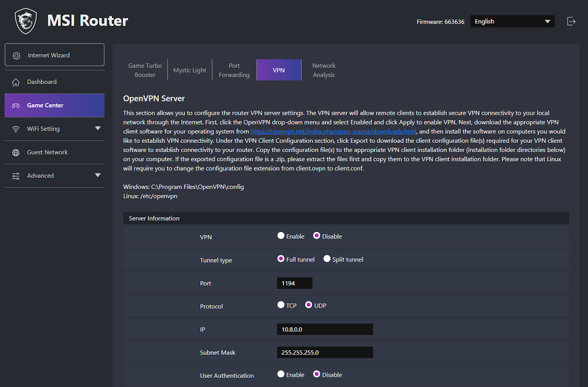Select TCP protocol

click(281, 305)
